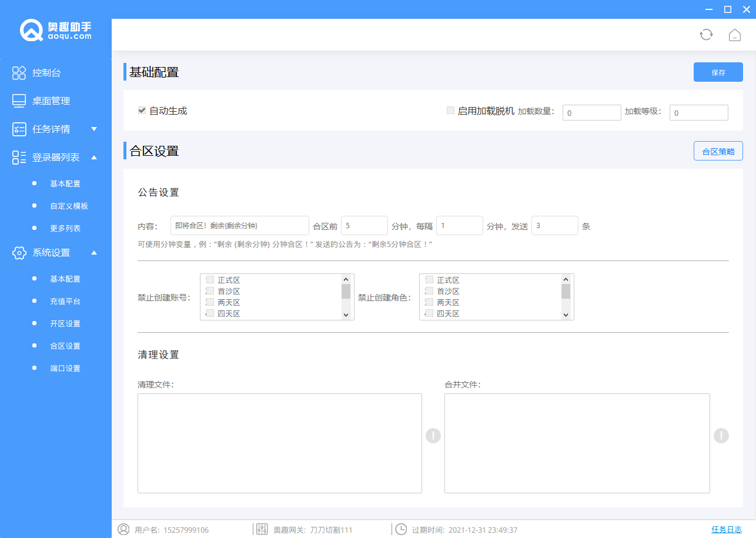This screenshot has width=756, height=538.
Task: Click the 桌面管理 monitor icon
Action: pos(19,101)
